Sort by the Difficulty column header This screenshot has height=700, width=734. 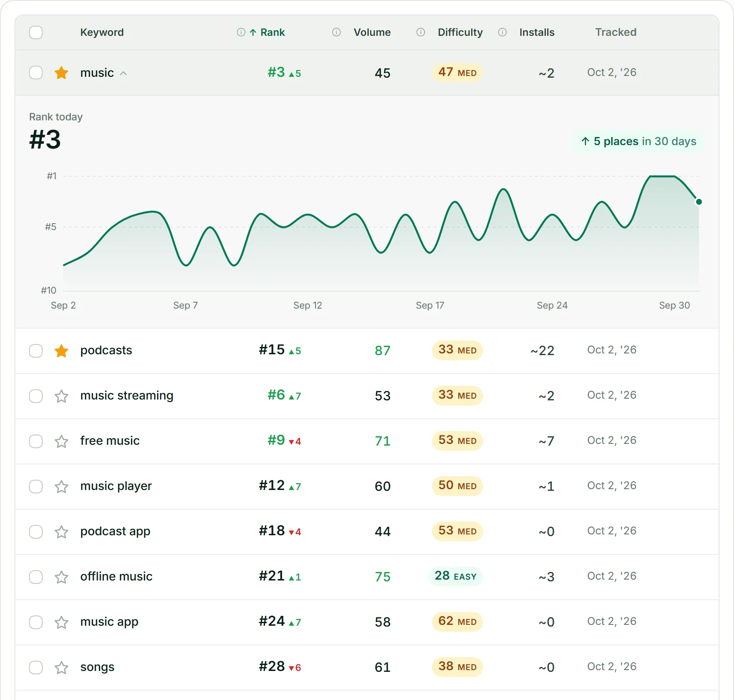pos(460,32)
